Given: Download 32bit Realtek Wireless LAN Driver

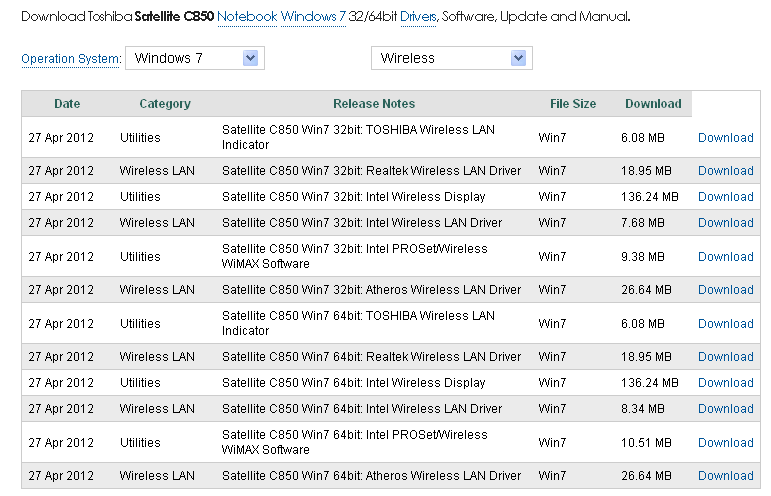Looking at the screenshot, I should (x=725, y=171).
